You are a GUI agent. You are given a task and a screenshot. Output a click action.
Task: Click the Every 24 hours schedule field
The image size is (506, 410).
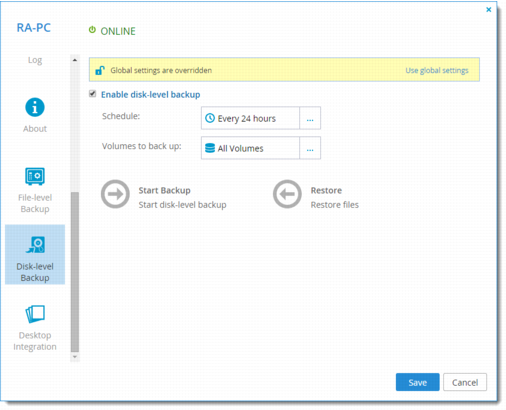click(x=250, y=118)
